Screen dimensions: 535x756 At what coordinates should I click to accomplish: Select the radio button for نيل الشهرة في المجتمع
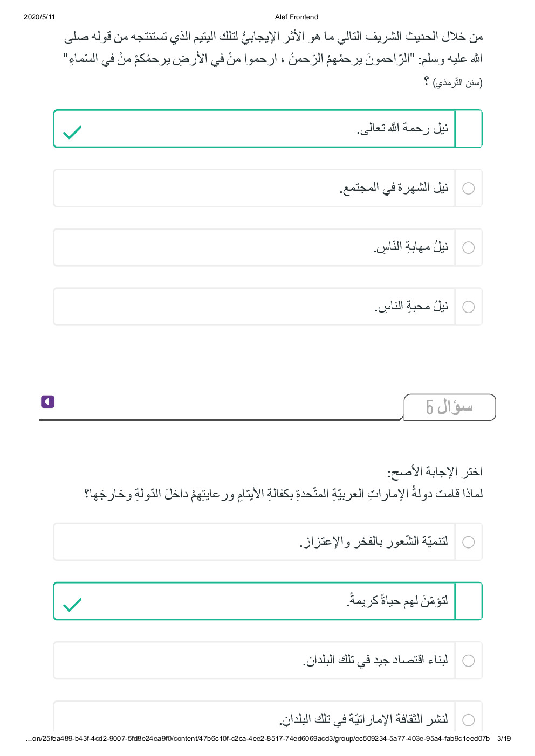click(469, 188)
